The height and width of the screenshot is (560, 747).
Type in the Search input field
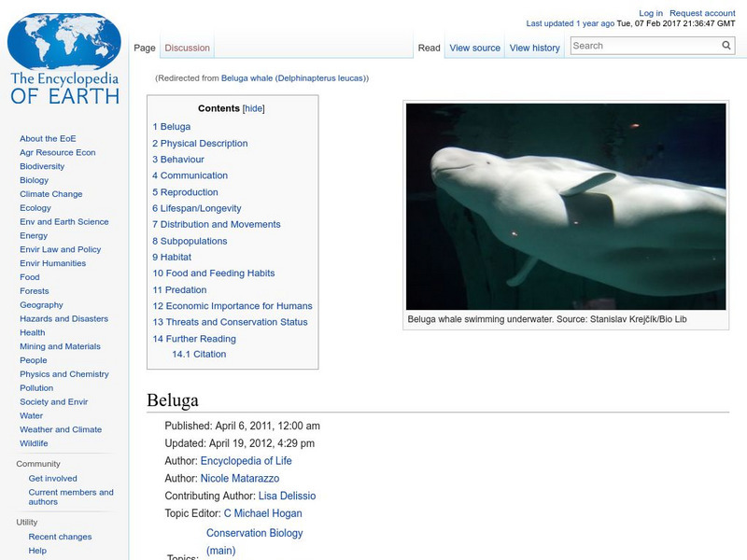tap(643, 46)
